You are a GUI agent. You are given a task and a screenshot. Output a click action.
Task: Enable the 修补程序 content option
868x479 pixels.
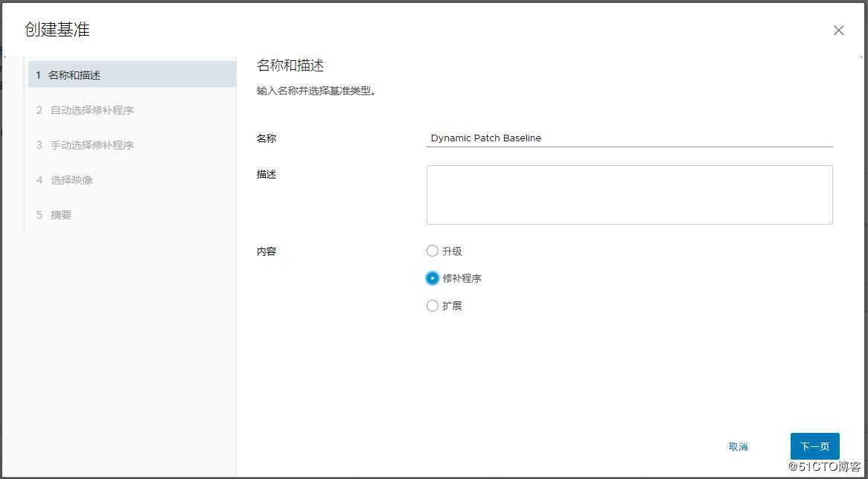[433, 278]
